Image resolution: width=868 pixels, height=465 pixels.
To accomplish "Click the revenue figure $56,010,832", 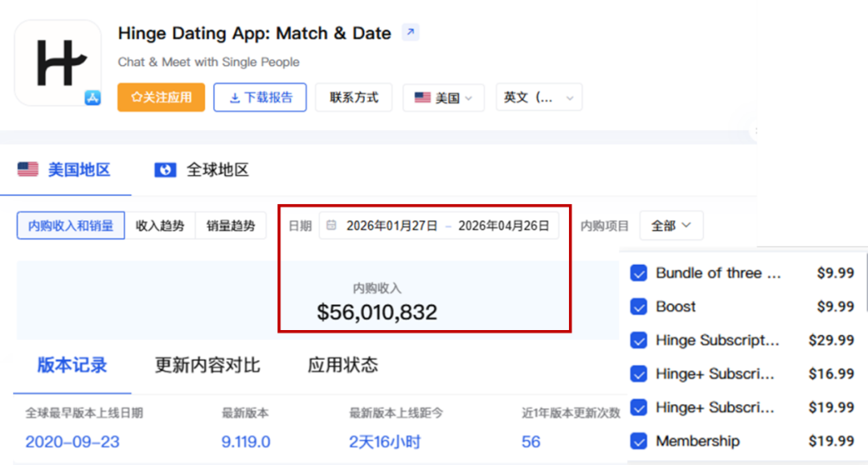I will click(377, 312).
